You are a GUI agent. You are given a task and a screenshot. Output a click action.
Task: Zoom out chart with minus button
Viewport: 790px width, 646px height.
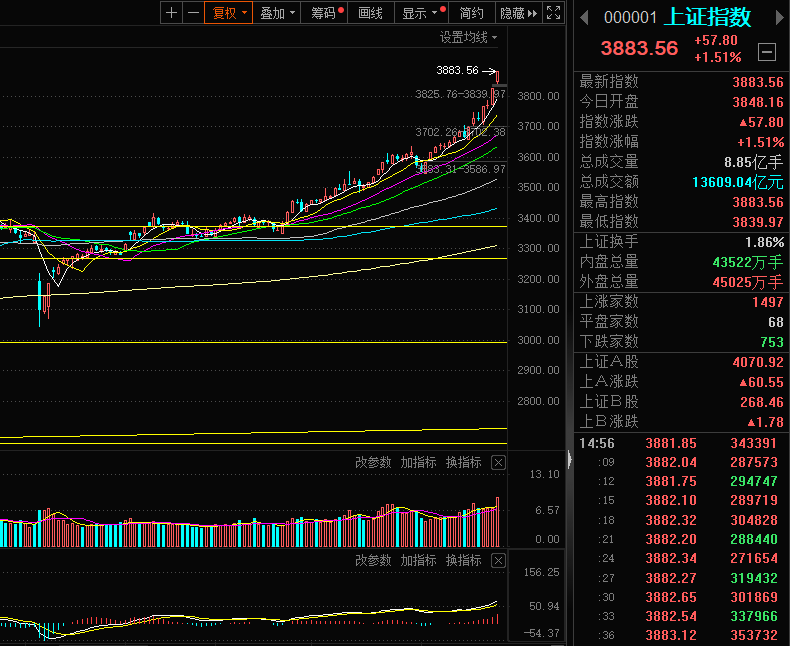click(193, 13)
